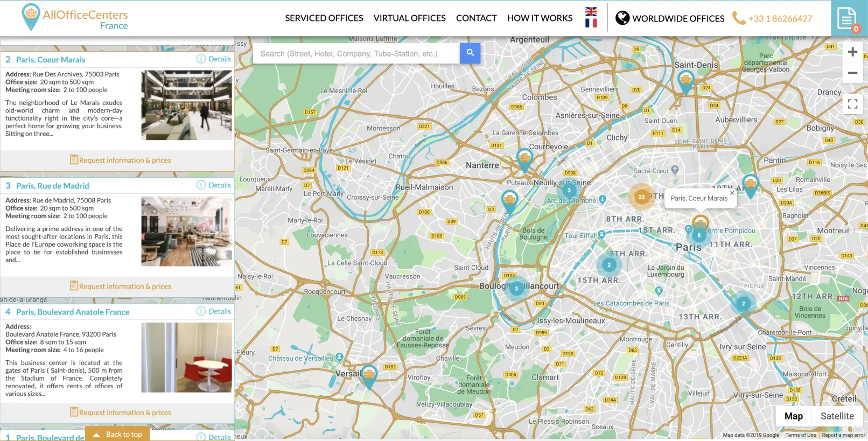868x441 pixels.
Task: Click the map search magnifier button
Action: click(x=470, y=53)
